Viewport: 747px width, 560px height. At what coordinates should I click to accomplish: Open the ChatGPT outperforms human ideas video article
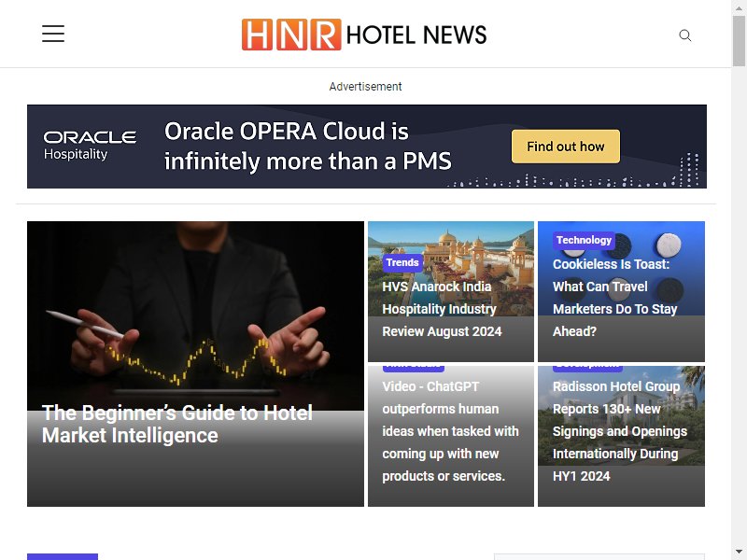click(450, 431)
